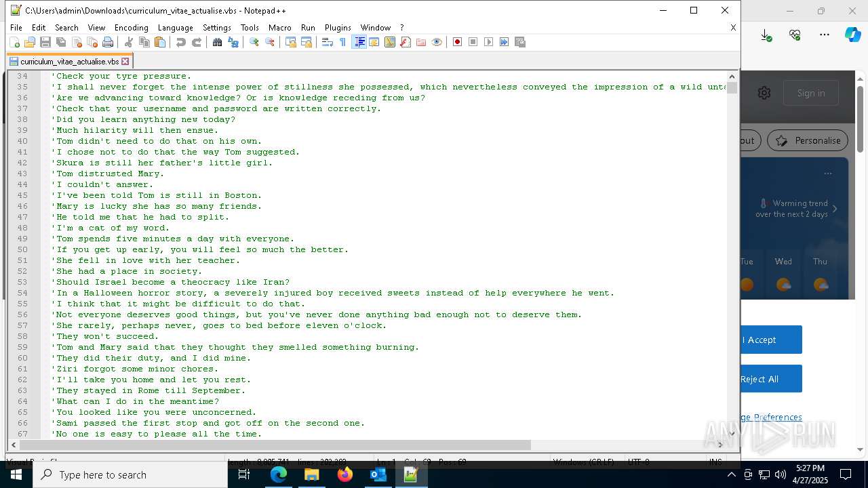The height and width of the screenshot is (488, 868).
Task: Open the Encoding menu
Action: pyautogui.click(x=132, y=28)
